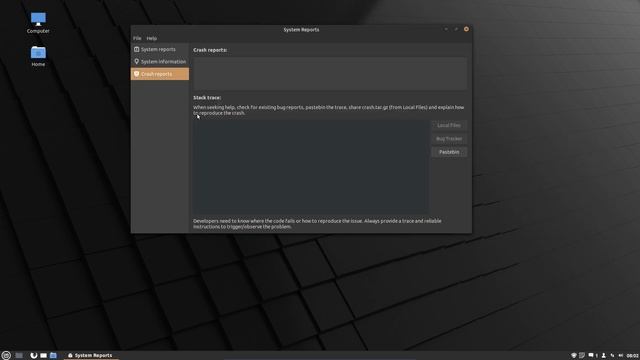Click the Pastebin button
The height and width of the screenshot is (360, 640).
(x=449, y=152)
